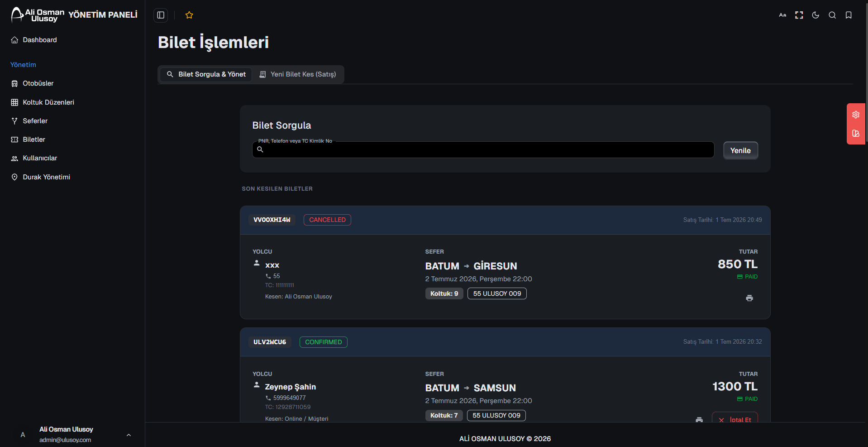
Task: Switch to Yeni Bilet Kes (Satış) tab
Action: click(297, 74)
